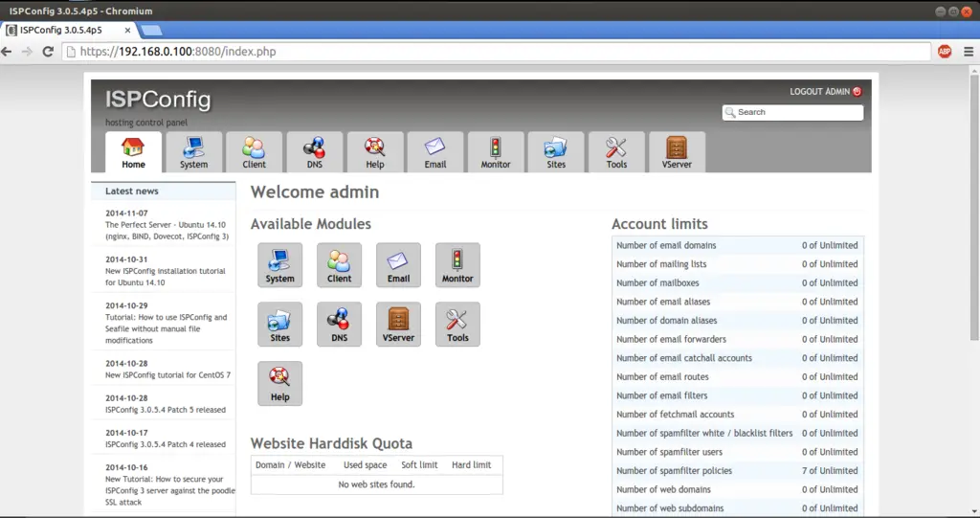Open the Chromium hamburger menu
Viewport: 980px width, 518px height.
969,52
